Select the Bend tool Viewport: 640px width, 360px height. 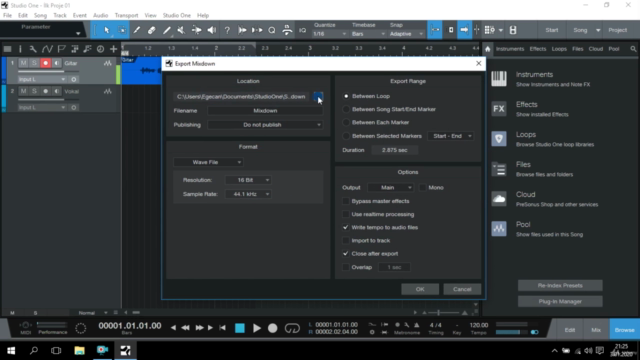(x=196, y=30)
